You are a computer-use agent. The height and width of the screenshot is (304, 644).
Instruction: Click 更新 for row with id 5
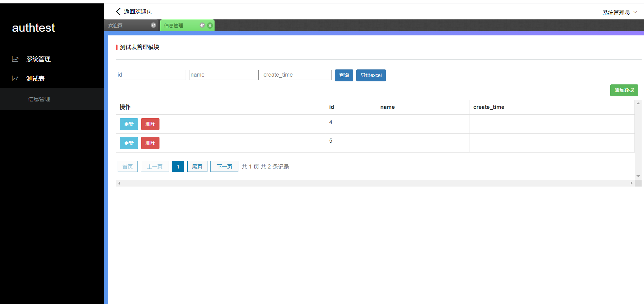(x=129, y=143)
